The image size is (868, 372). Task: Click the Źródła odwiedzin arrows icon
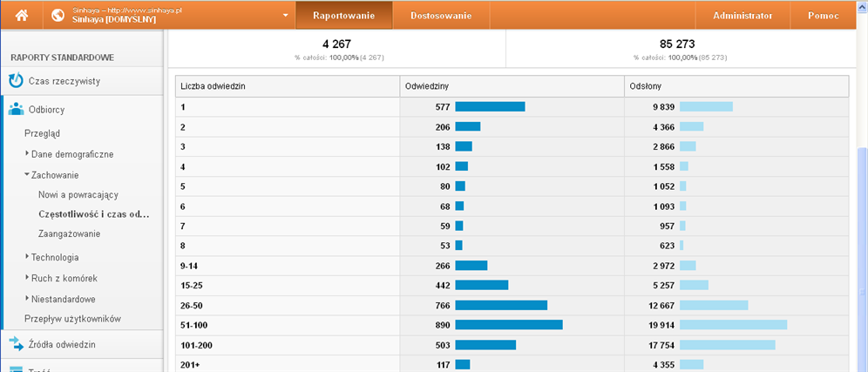click(16, 344)
